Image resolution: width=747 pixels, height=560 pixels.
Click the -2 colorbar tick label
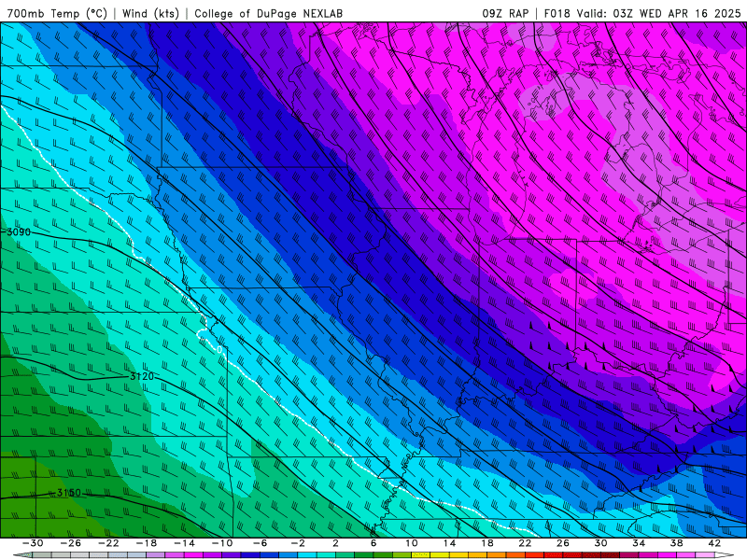[297, 543]
